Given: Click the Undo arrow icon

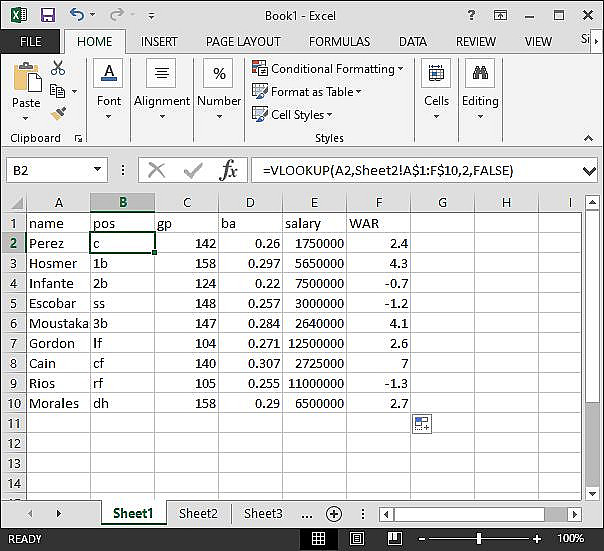Looking at the screenshot, I should [x=77, y=15].
